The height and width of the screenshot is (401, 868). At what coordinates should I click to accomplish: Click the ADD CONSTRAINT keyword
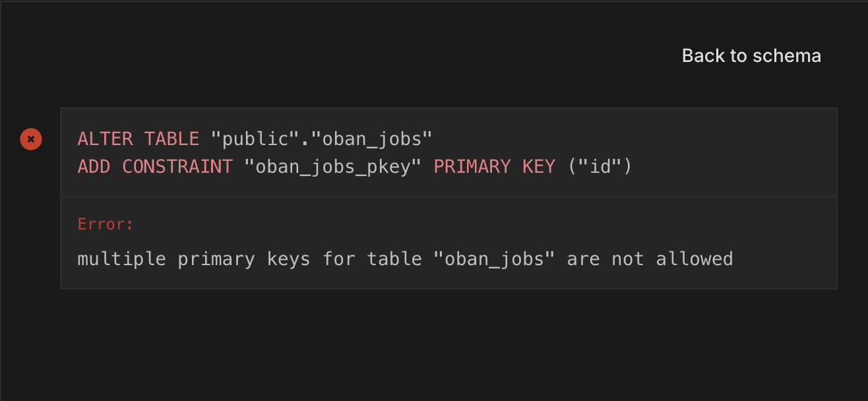point(155,167)
